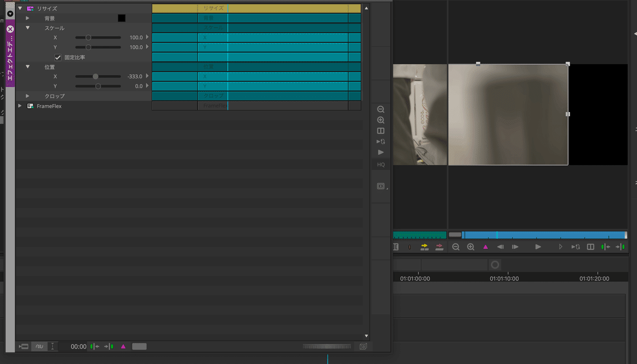Collapse the スケール parameter group
637x364 pixels.
tap(28, 28)
